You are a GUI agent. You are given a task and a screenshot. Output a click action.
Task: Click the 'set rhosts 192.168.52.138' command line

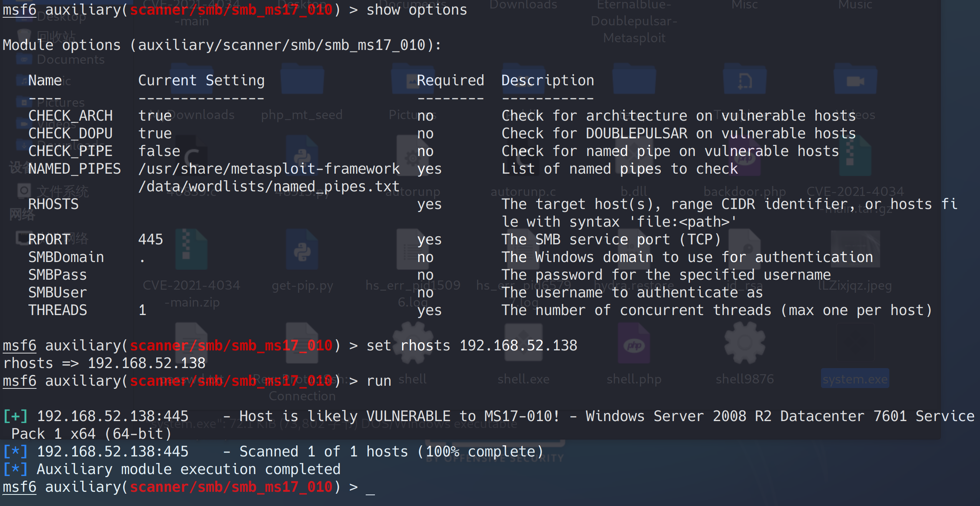[471, 345]
